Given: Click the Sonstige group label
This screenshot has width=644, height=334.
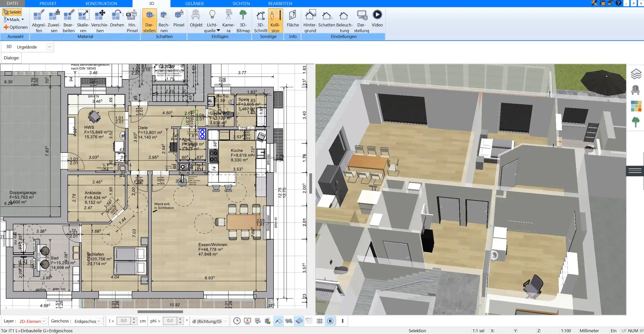Looking at the screenshot, I should coord(268,36).
